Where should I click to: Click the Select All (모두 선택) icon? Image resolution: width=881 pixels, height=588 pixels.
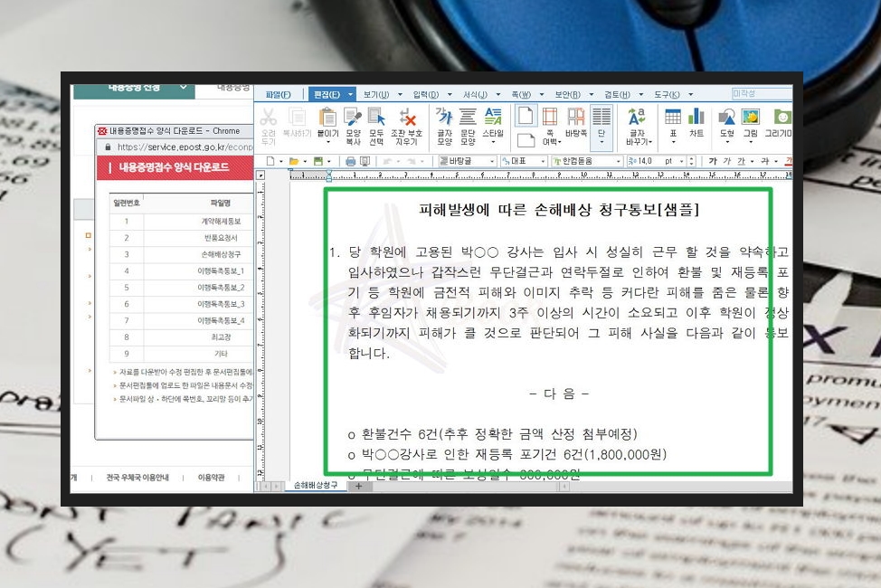click(376, 118)
